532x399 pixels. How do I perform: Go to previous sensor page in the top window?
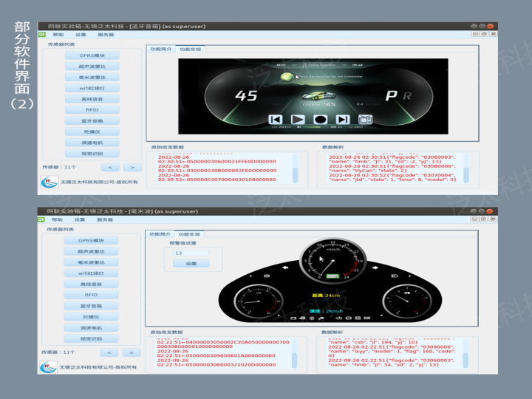109,167
